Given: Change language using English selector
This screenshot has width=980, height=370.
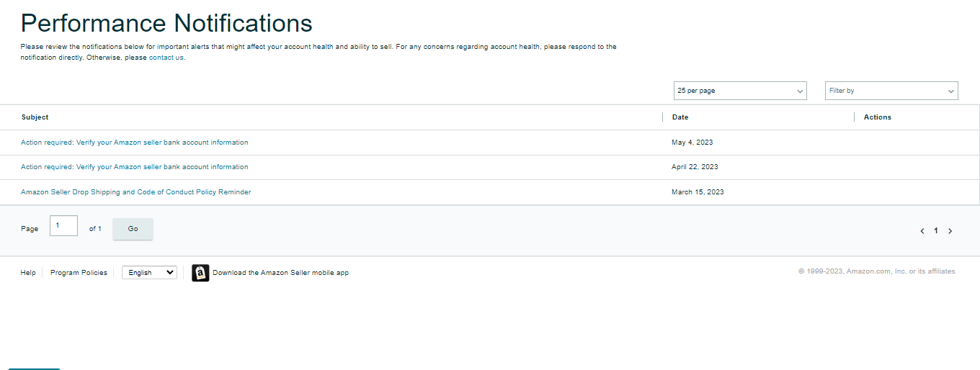Looking at the screenshot, I should point(149,273).
